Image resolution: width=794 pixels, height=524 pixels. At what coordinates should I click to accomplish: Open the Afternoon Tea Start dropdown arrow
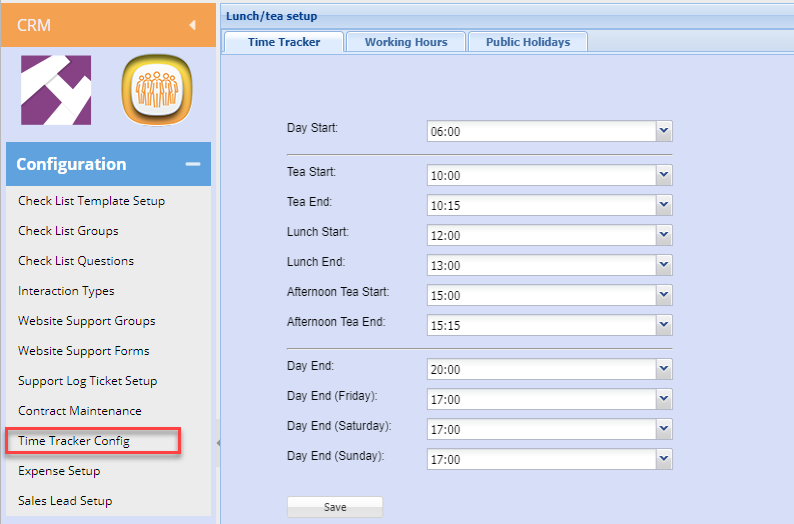coord(664,295)
